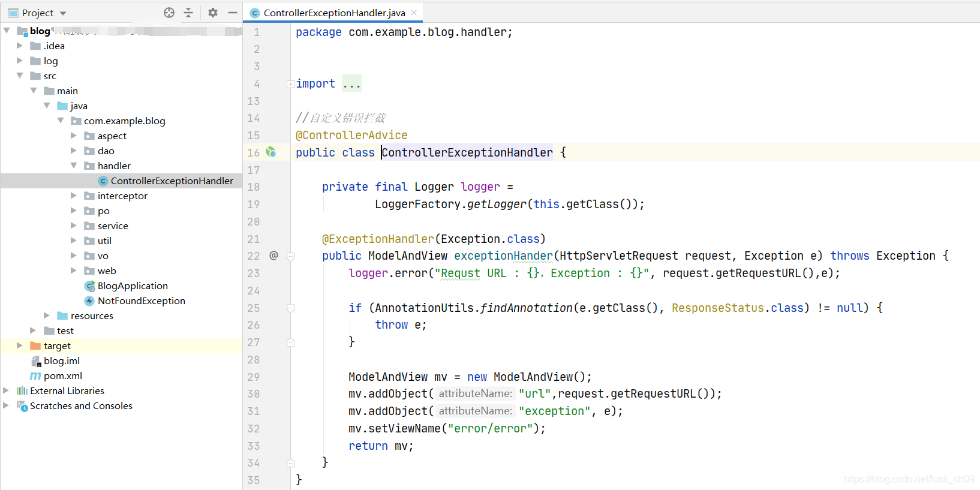This screenshot has height=490, width=980.
Task: Click the locate target (Select Opened File) icon
Action: [x=169, y=13]
